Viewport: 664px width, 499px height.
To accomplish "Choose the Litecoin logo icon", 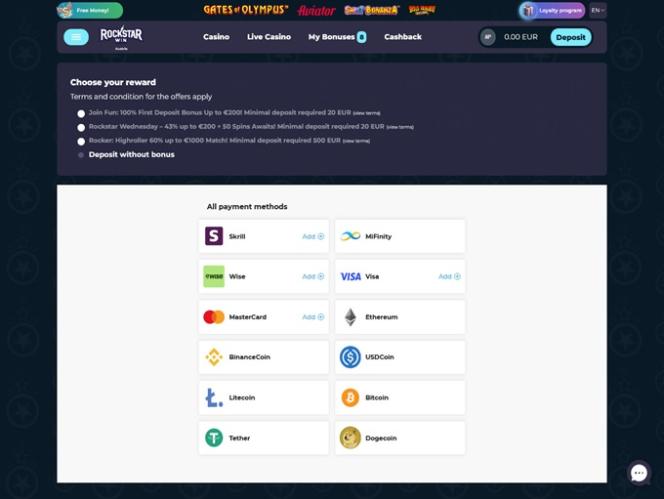I will 214,397.
